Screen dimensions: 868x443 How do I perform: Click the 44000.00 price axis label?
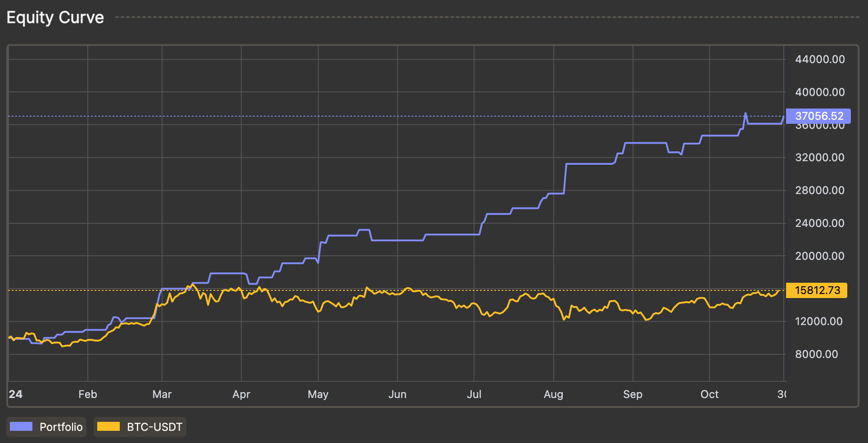pyautogui.click(x=820, y=59)
